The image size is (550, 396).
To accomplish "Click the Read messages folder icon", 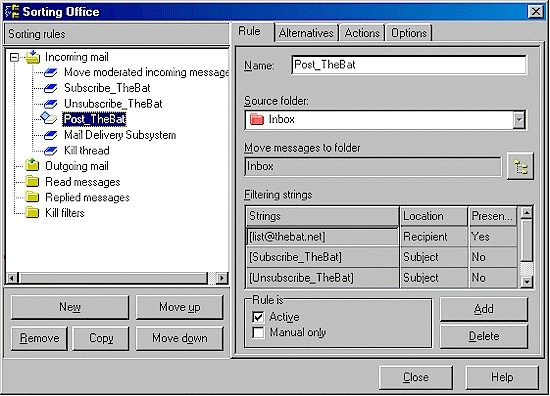I will click(32, 181).
